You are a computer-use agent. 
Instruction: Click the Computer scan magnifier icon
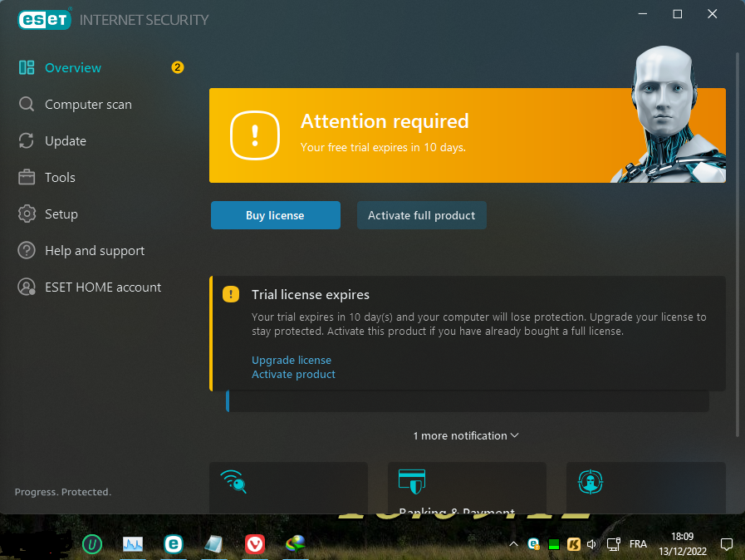click(27, 104)
